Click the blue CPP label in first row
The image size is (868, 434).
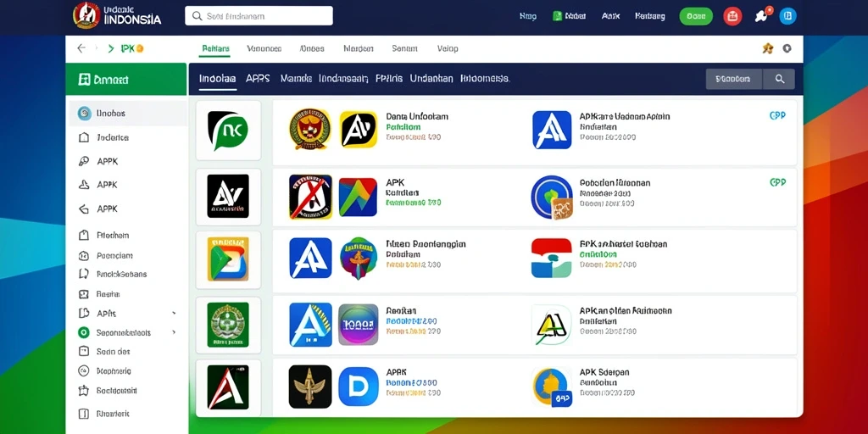point(778,115)
